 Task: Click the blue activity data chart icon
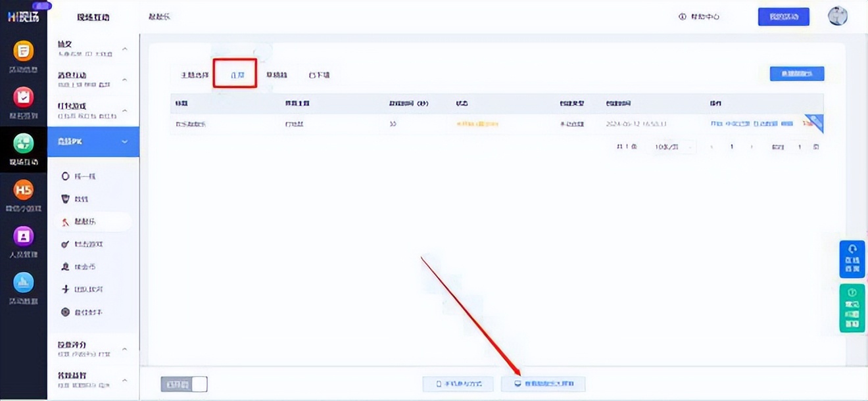tap(24, 283)
